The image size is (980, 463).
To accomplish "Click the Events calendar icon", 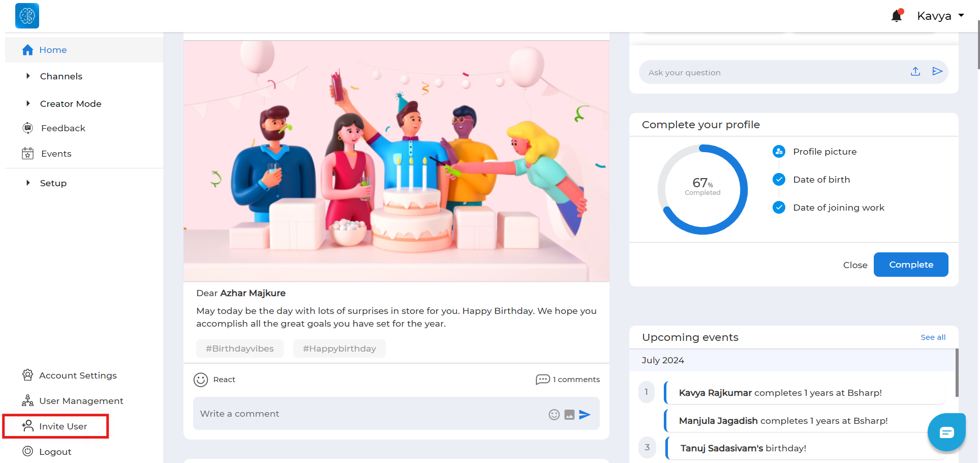I will (28, 153).
